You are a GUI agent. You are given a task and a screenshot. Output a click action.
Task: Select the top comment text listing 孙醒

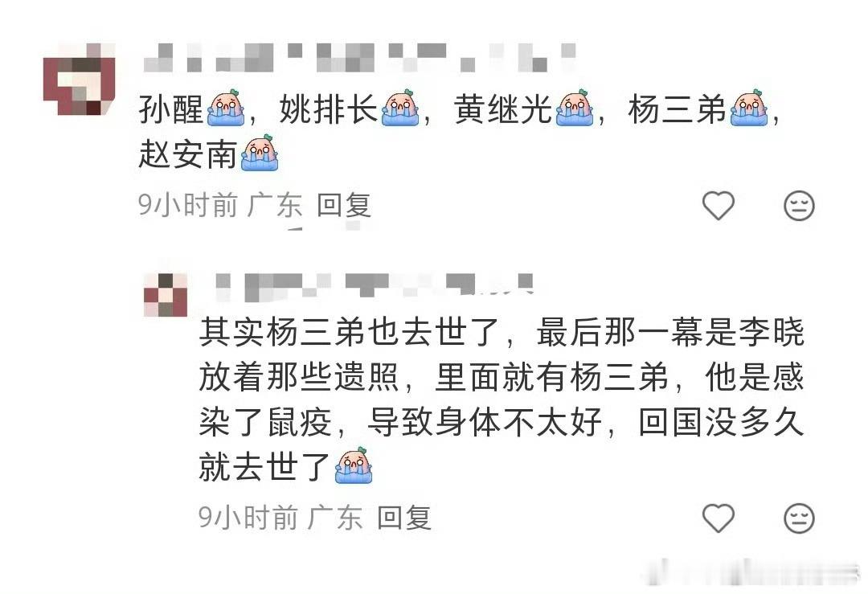pyautogui.click(x=460, y=131)
